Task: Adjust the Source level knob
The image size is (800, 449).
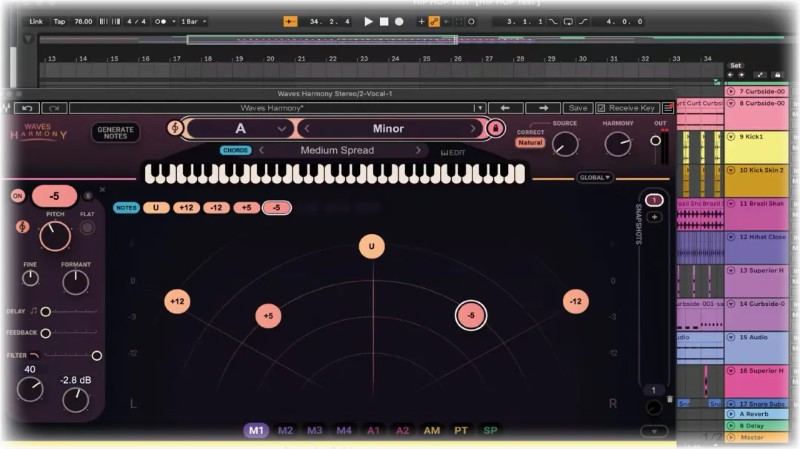Action: click(x=565, y=144)
